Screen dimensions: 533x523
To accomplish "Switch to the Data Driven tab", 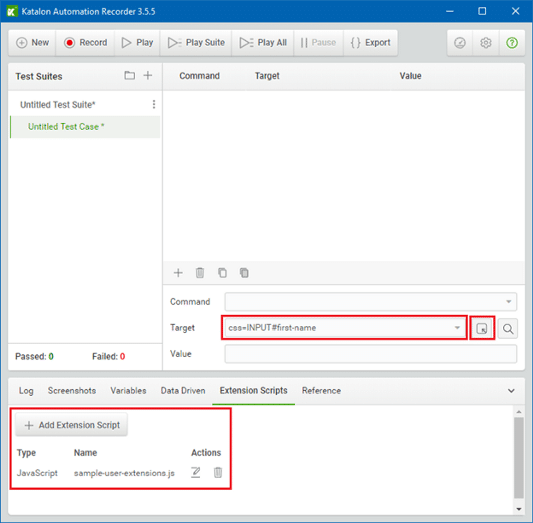I will tap(183, 391).
